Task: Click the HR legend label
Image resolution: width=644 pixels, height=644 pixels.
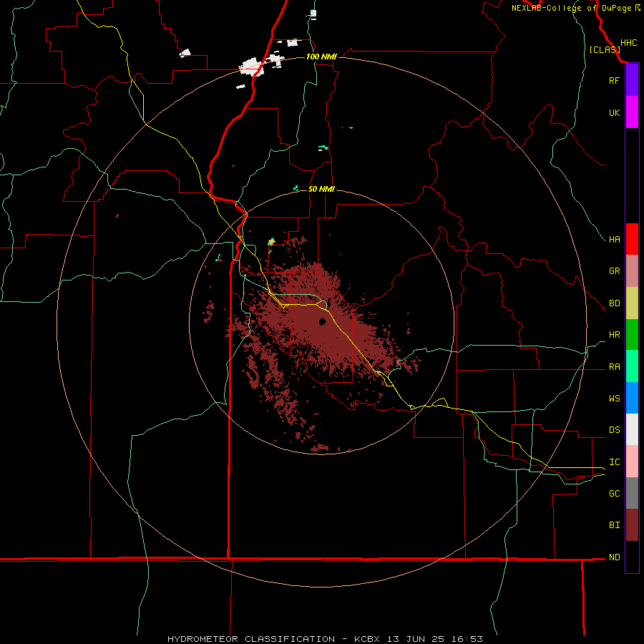Action: point(614,335)
